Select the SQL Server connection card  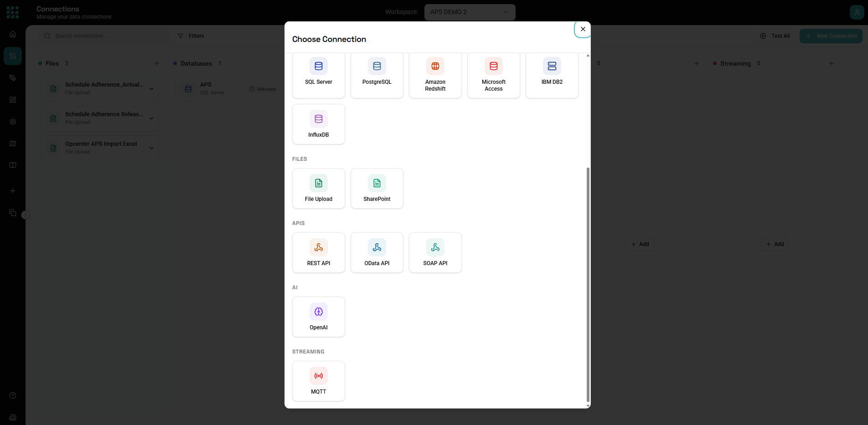318,75
